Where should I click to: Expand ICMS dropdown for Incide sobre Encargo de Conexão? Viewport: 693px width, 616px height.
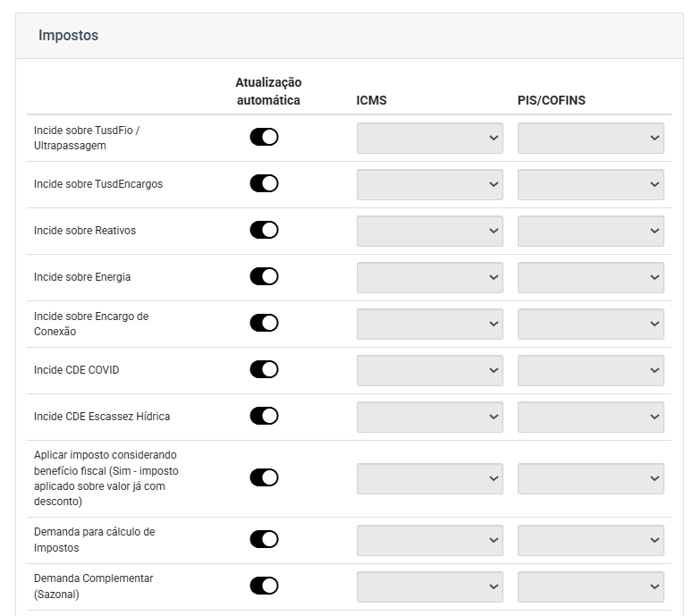pos(429,324)
